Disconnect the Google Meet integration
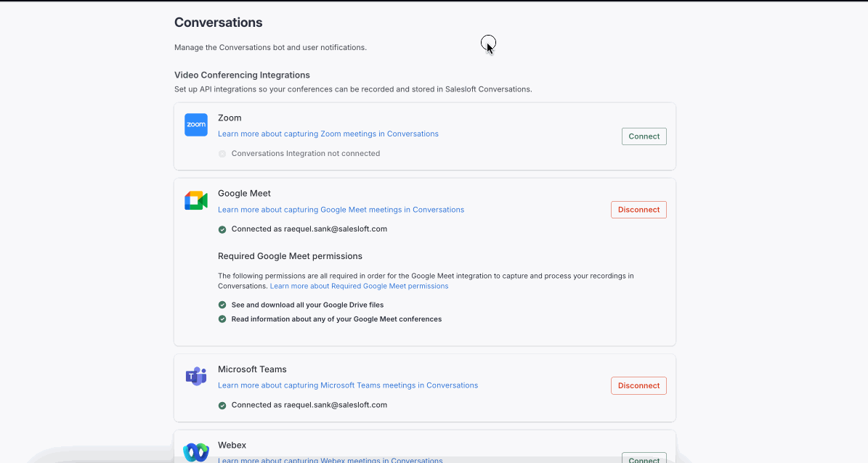Screen dimensions: 868x463 pos(638,210)
